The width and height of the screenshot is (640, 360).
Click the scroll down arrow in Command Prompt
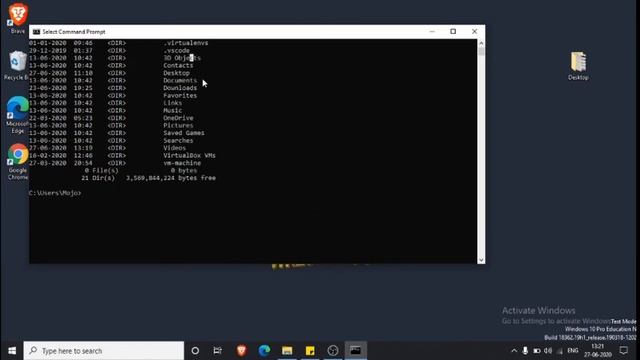pos(481,260)
